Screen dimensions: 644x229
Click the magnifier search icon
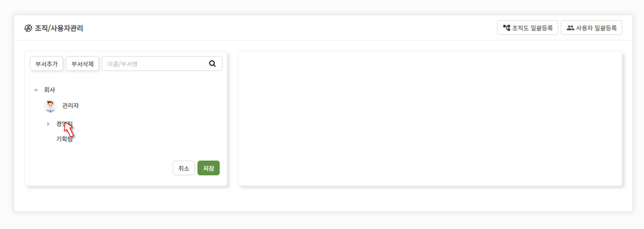click(212, 63)
